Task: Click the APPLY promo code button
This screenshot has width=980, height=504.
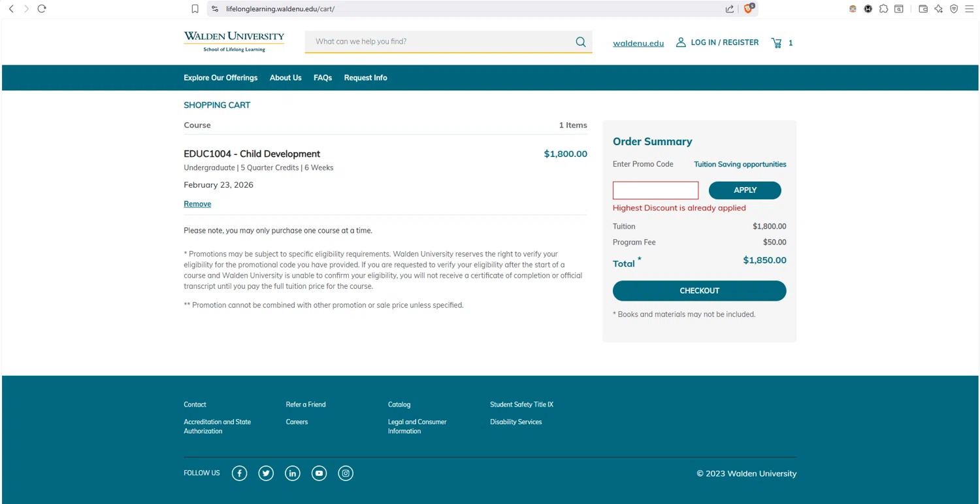Action: [x=745, y=190]
